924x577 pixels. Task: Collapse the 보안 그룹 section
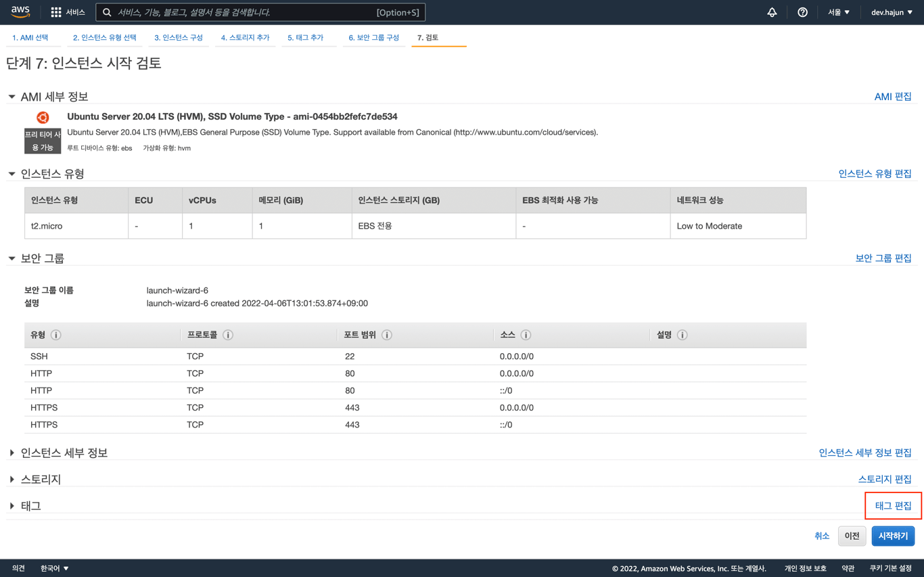pos(11,258)
